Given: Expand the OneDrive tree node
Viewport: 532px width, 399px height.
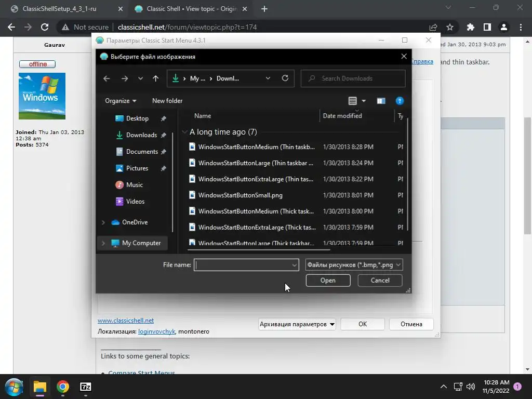Looking at the screenshot, I should click(x=103, y=222).
